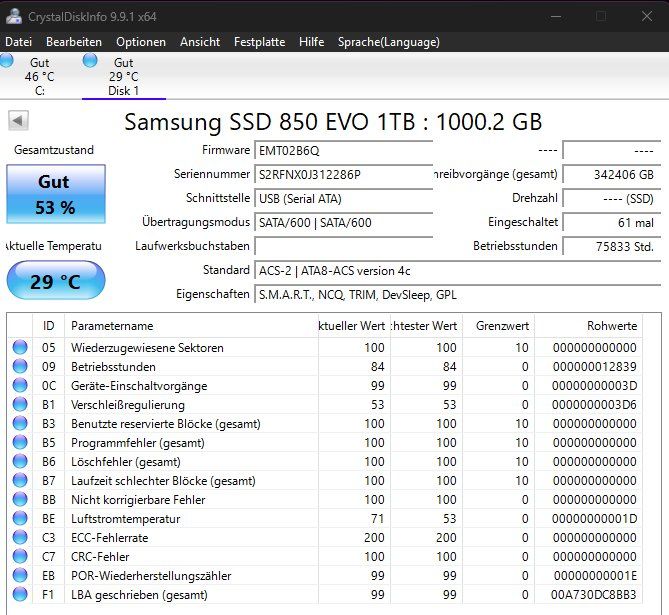
Task: Click the ID cell B7
Action: coord(49,481)
